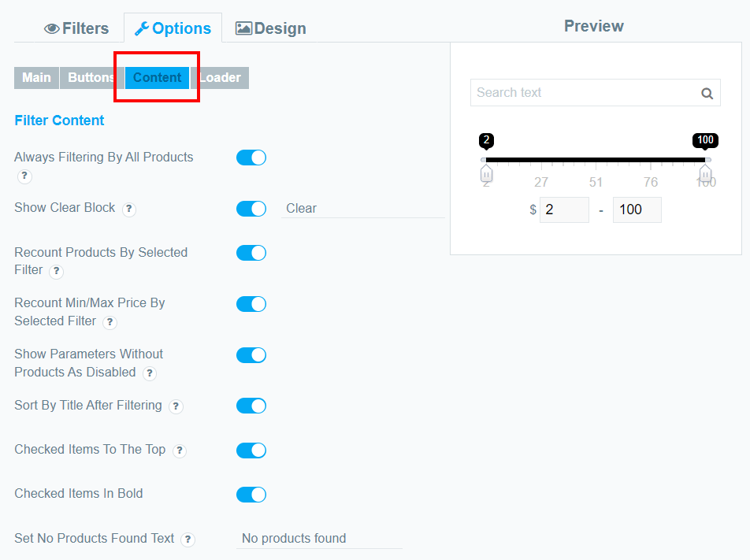Toggle Checked Items In Bold
This screenshot has height=560, width=750.
pos(251,495)
